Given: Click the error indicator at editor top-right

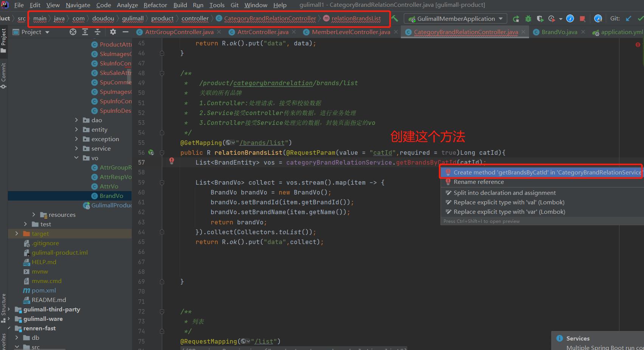Looking at the screenshot, I should (638, 45).
